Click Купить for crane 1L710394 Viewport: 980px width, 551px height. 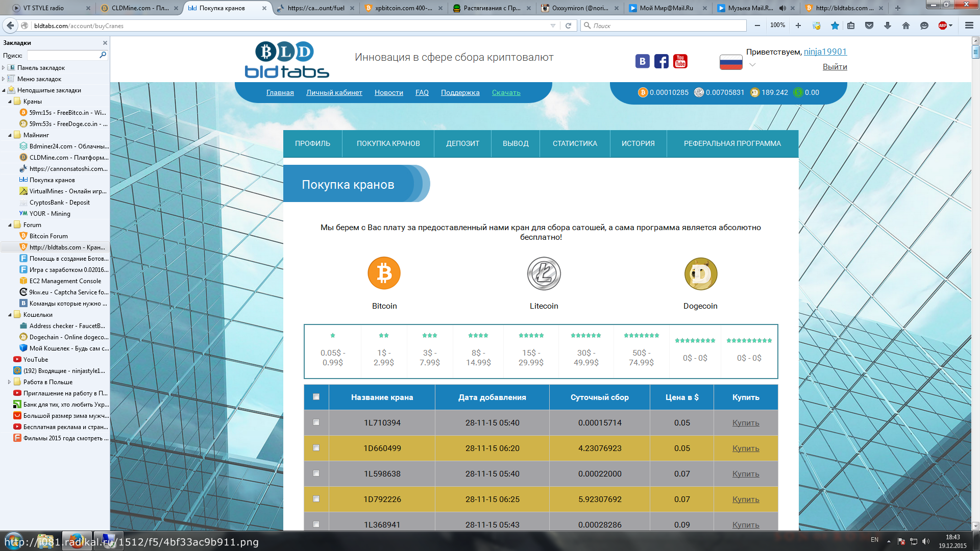746,422
